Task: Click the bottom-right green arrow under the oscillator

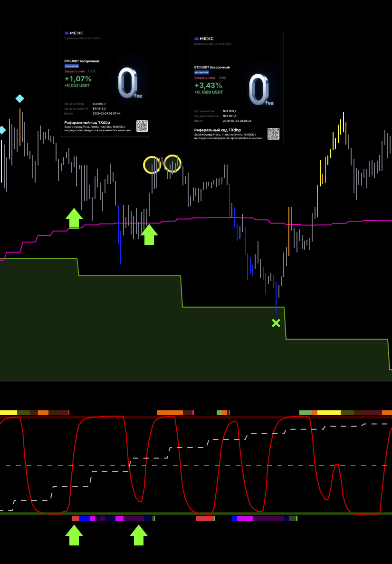Action: 139,535
